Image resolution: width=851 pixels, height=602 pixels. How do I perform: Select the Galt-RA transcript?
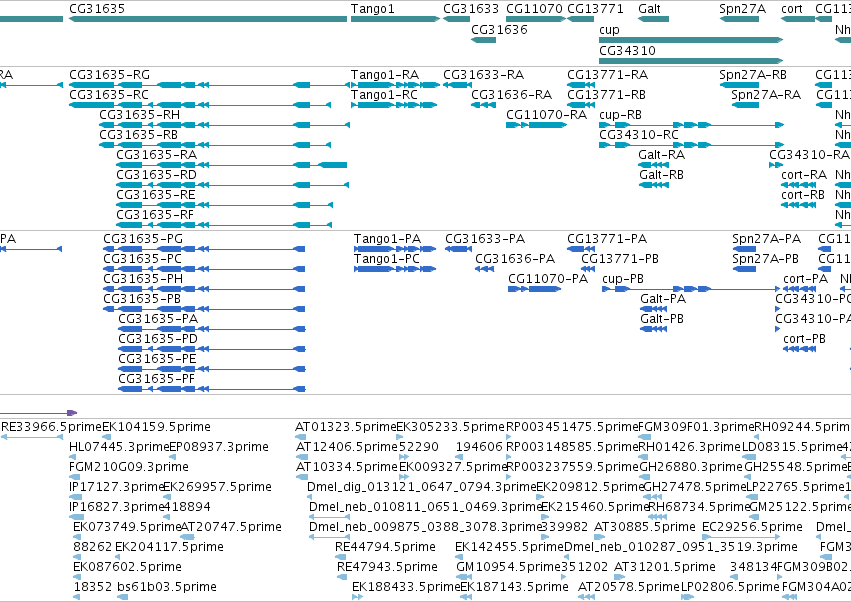coord(661,155)
